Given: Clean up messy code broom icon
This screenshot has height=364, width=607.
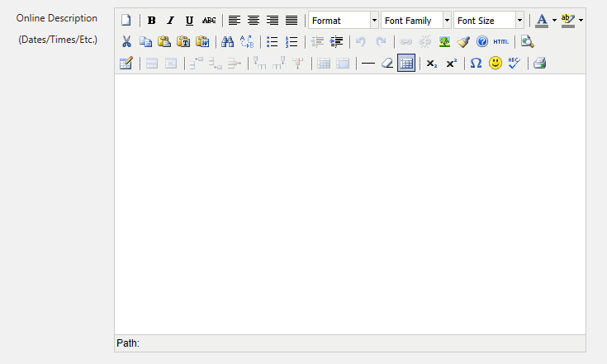Looking at the screenshot, I should click(x=463, y=41).
